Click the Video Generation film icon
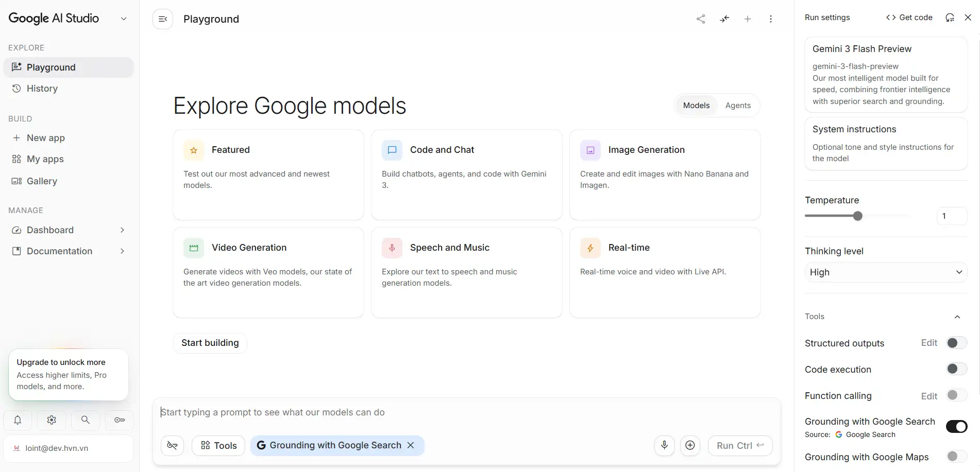Screen dimensions: 980x472 [x=194, y=248]
